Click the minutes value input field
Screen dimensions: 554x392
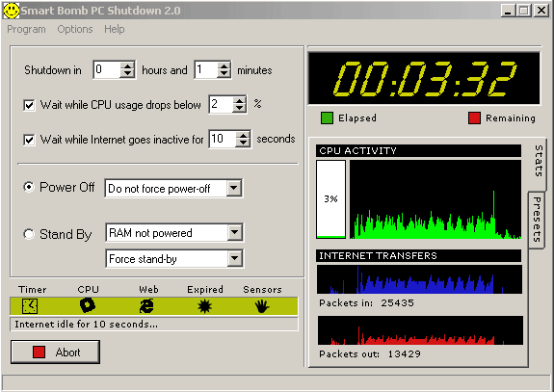coord(206,69)
